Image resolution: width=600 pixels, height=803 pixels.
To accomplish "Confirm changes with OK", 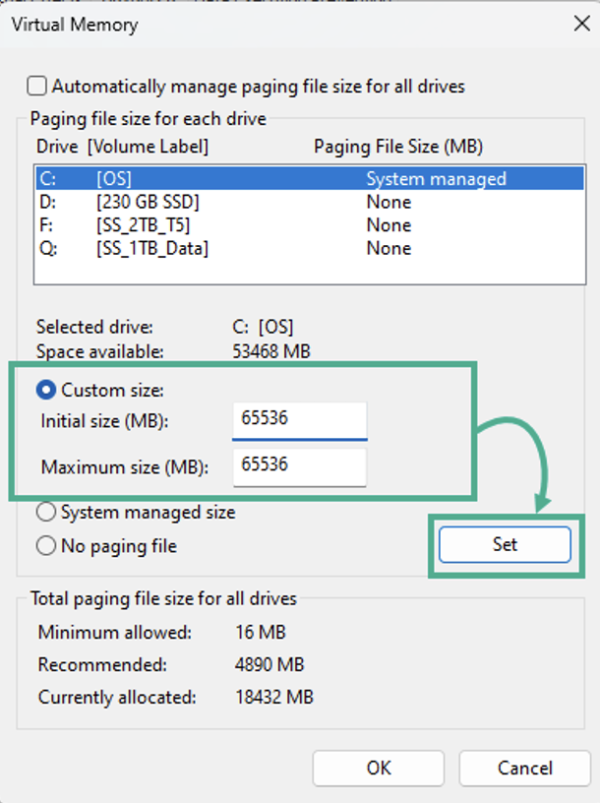I will point(378,768).
